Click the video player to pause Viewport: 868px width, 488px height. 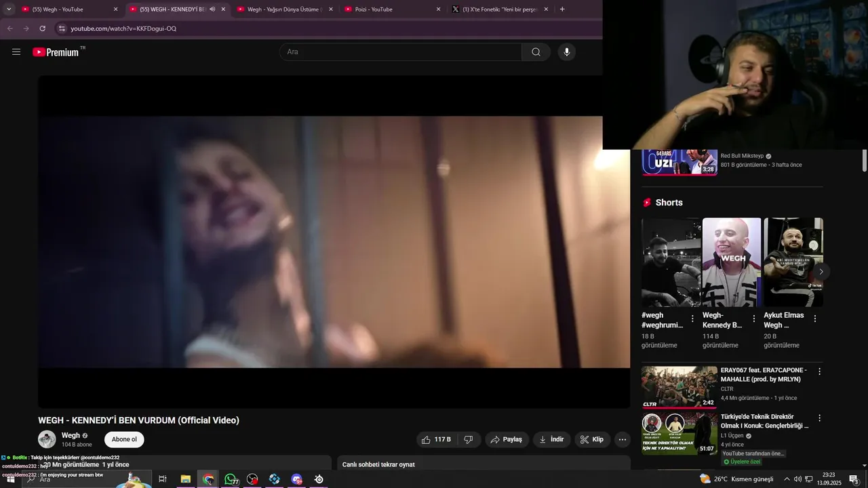(334, 241)
